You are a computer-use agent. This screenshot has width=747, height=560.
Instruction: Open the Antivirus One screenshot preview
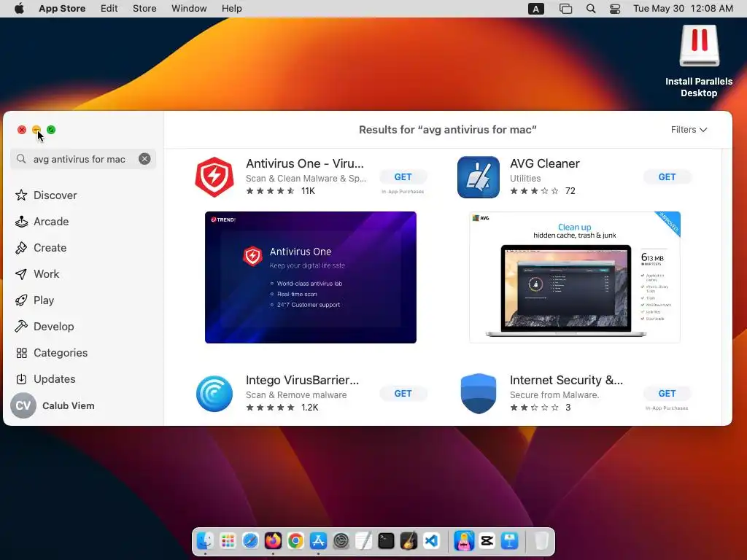pyautogui.click(x=311, y=277)
